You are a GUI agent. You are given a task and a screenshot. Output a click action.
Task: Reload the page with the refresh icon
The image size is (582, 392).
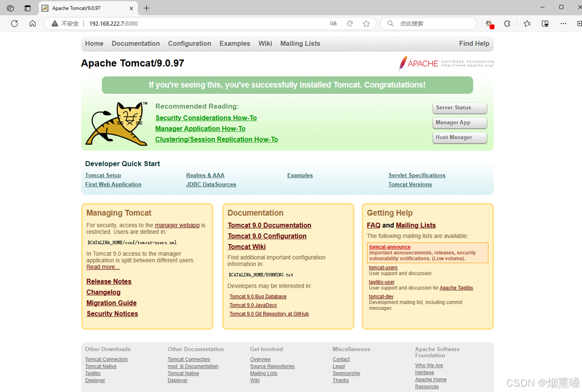click(x=14, y=23)
